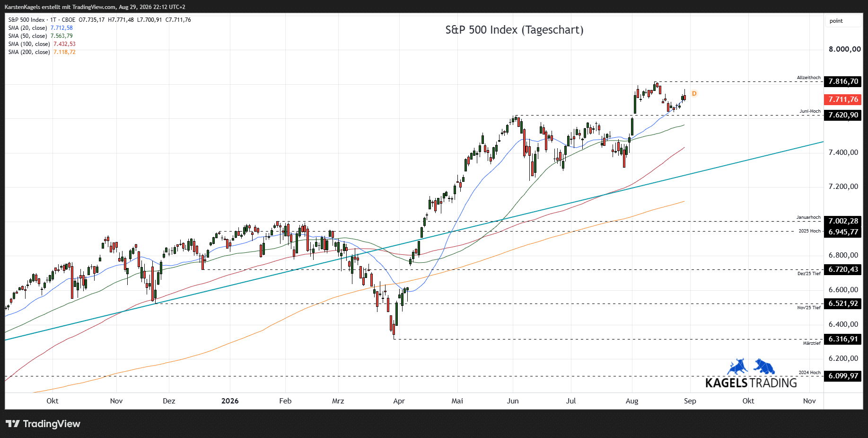Viewport: 868px width, 438px height.
Task: Click the 'point' price scale label
Action: click(x=836, y=21)
